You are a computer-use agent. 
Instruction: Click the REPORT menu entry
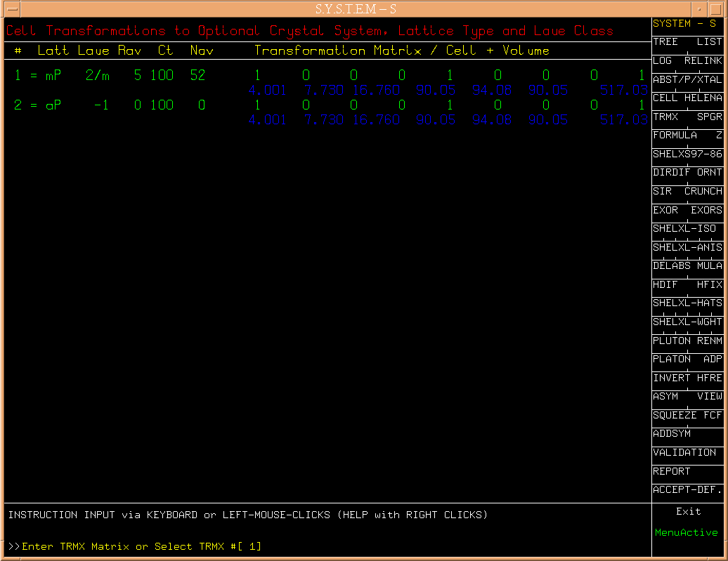tap(672, 471)
